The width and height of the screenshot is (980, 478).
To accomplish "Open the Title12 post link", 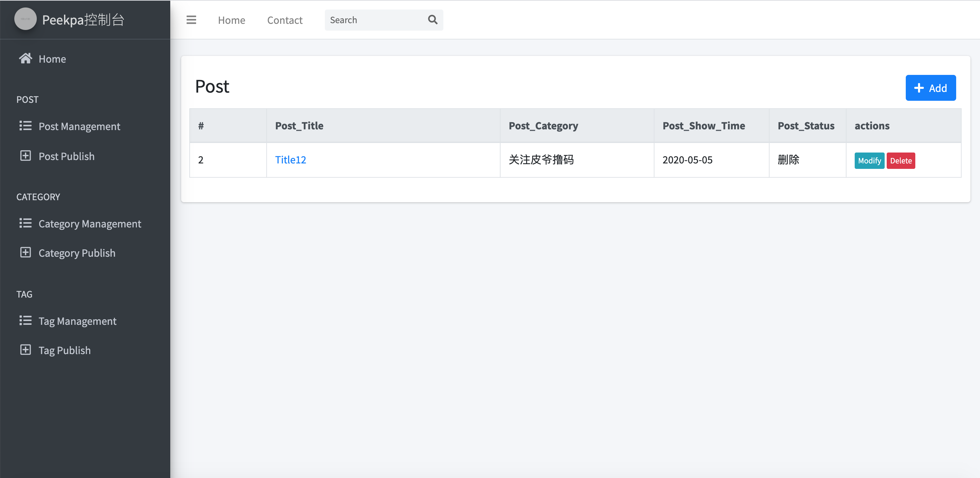I will click(290, 160).
